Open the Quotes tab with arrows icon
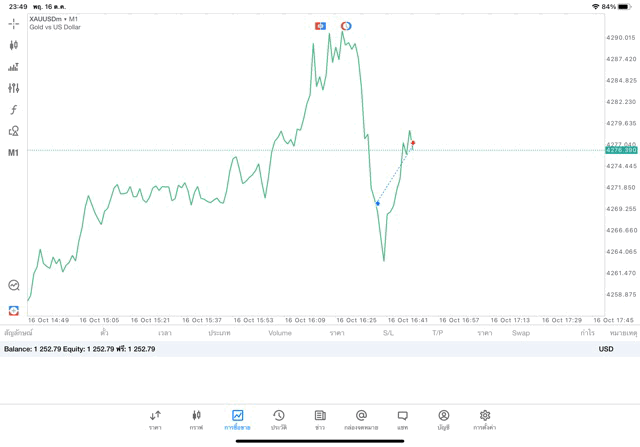 tap(155, 420)
